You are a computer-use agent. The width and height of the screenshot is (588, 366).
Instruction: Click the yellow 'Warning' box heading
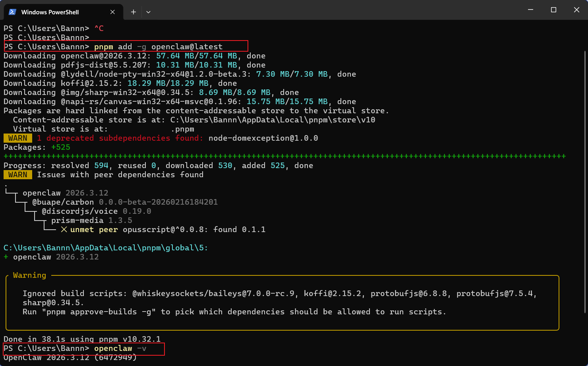click(x=29, y=275)
